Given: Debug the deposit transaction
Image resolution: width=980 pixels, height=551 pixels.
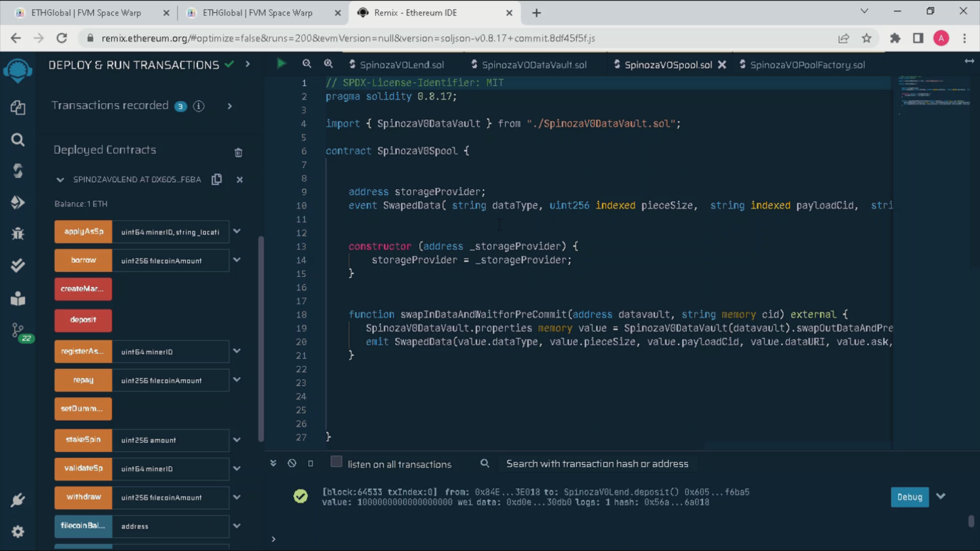Looking at the screenshot, I should pos(910,497).
